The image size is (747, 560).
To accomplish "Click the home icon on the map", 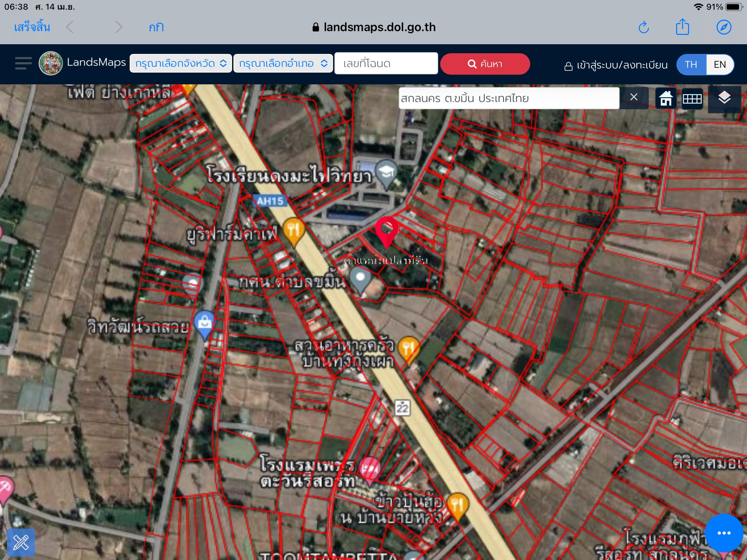I will click(x=666, y=99).
